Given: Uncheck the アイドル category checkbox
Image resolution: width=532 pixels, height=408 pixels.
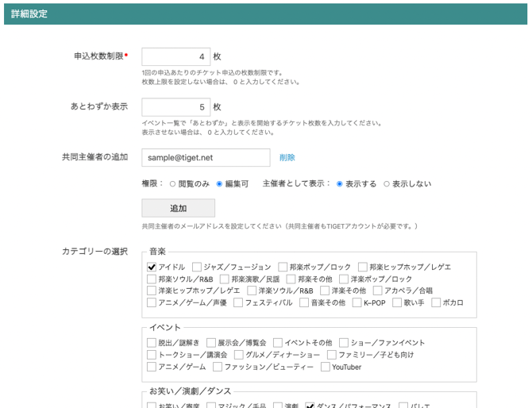Looking at the screenshot, I should (152, 268).
